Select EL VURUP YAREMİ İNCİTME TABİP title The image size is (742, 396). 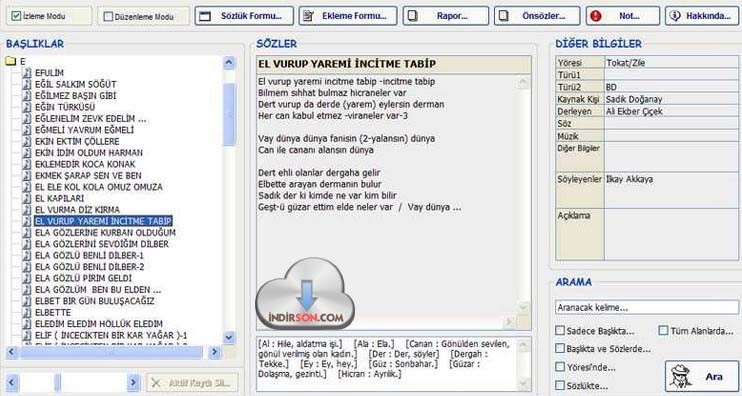point(103,221)
